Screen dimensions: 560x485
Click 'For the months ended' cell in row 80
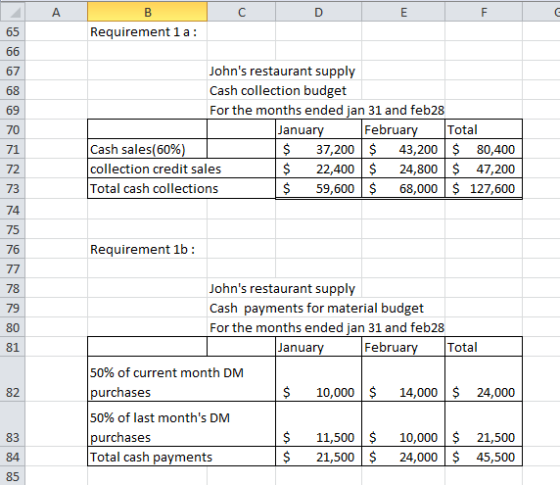click(x=327, y=328)
